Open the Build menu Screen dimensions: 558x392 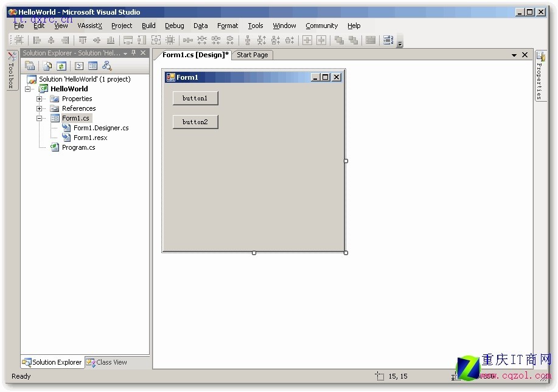tap(148, 26)
